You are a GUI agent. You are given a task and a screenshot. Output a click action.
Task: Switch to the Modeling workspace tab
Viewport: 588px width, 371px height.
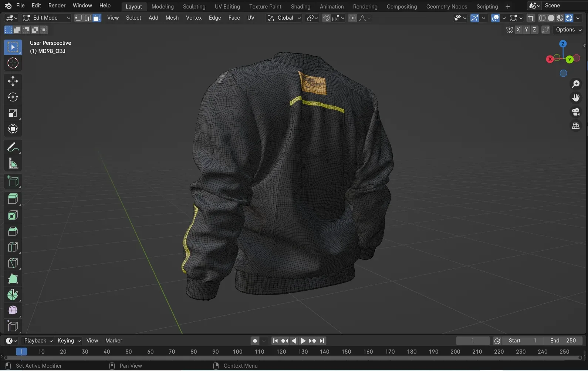(x=162, y=7)
